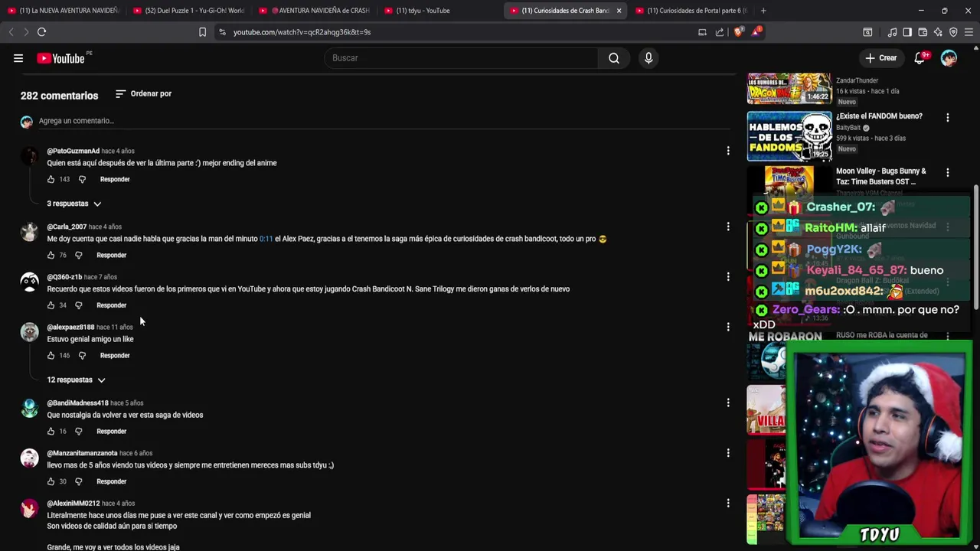The height and width of the screenshot is (551, 980).
Task: Reply to the @Carla_2007 comment
Action: pyautogui.click(x=111, y=255)
